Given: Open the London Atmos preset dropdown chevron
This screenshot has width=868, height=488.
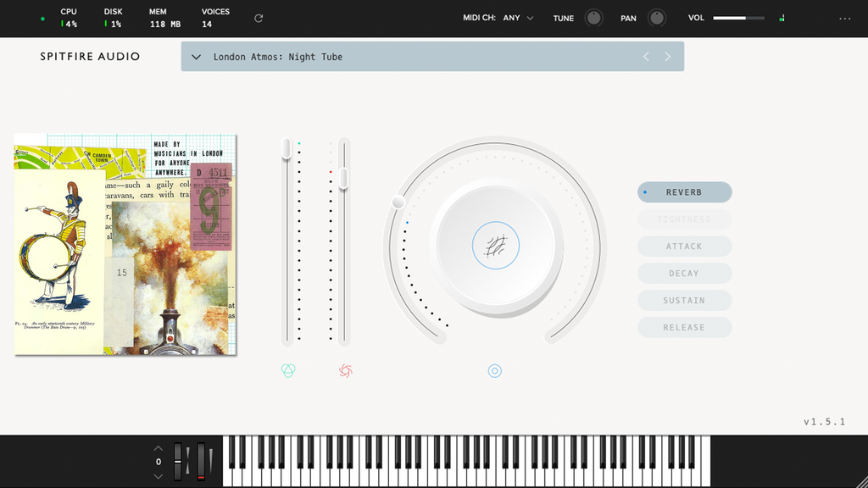Looking at the screenshot, I should pyautogui.click(x=196, y=57).
